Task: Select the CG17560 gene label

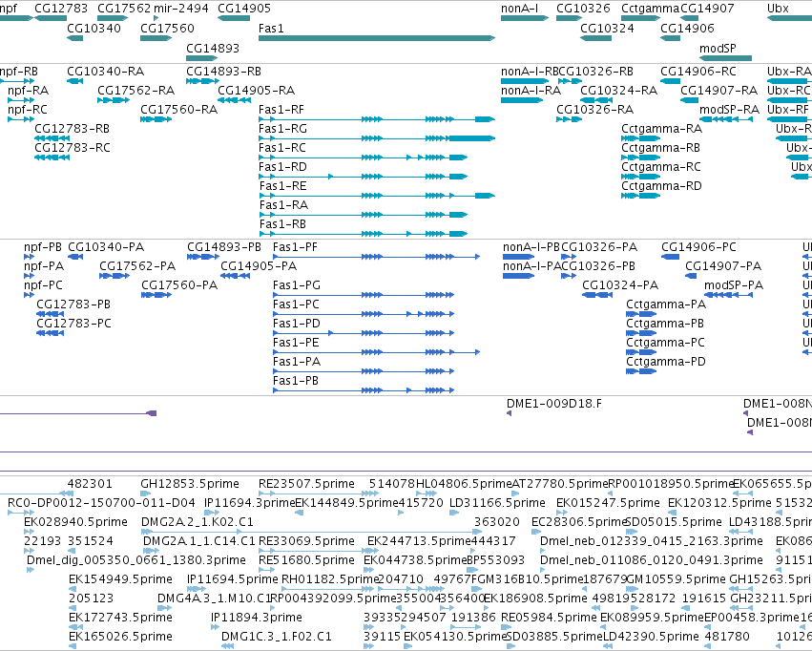Action: [167, 28]
